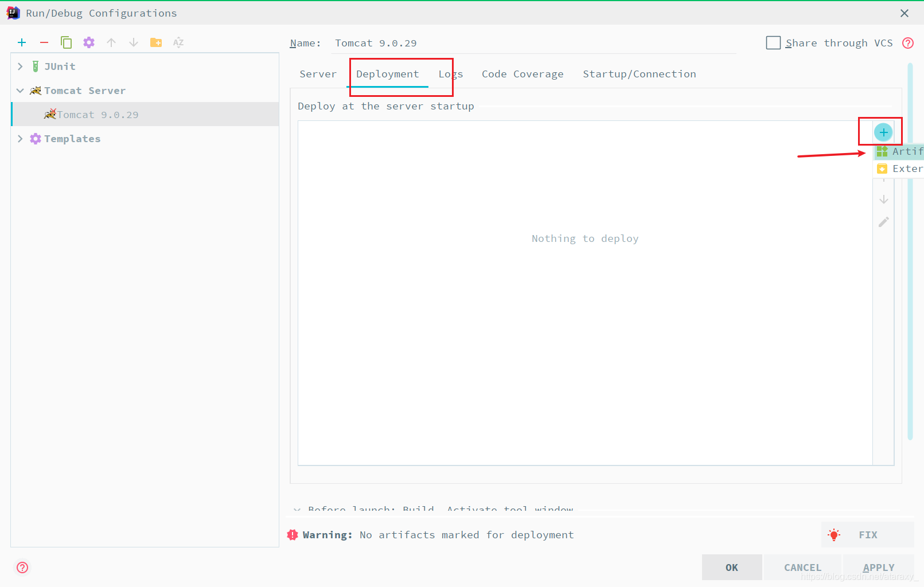Viewport: 924px width, 587px height.
Task: Choose Artifact from the add popup
Action: 899,151
